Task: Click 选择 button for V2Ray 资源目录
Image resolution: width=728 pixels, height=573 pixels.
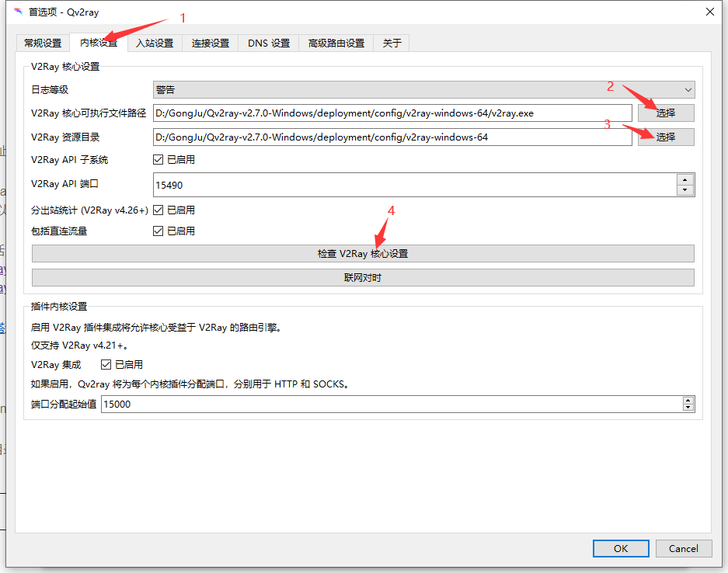Action: [x=666, y=137]
